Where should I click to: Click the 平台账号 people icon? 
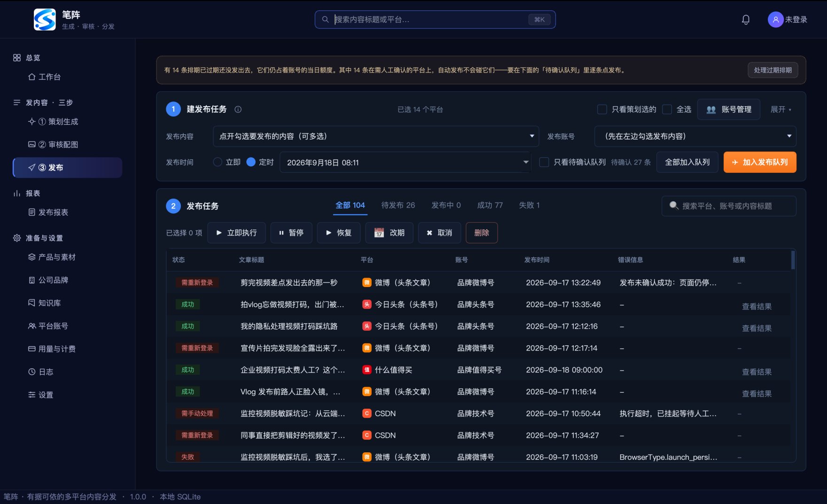point(31,326)
